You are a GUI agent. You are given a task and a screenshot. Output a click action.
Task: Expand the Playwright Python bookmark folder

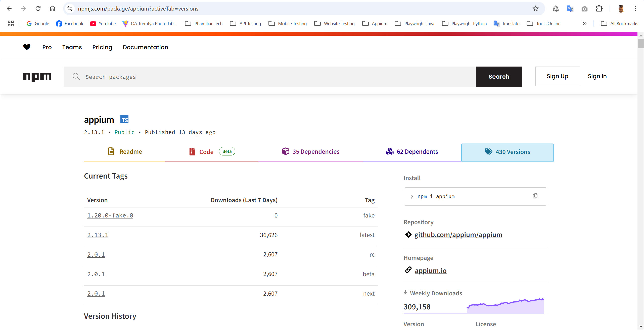(464, 23)
